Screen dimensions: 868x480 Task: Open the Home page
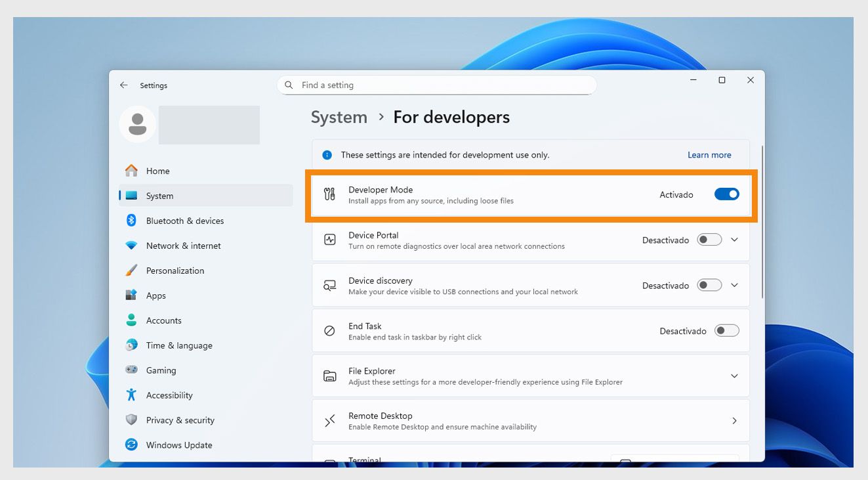coord(206,171)
